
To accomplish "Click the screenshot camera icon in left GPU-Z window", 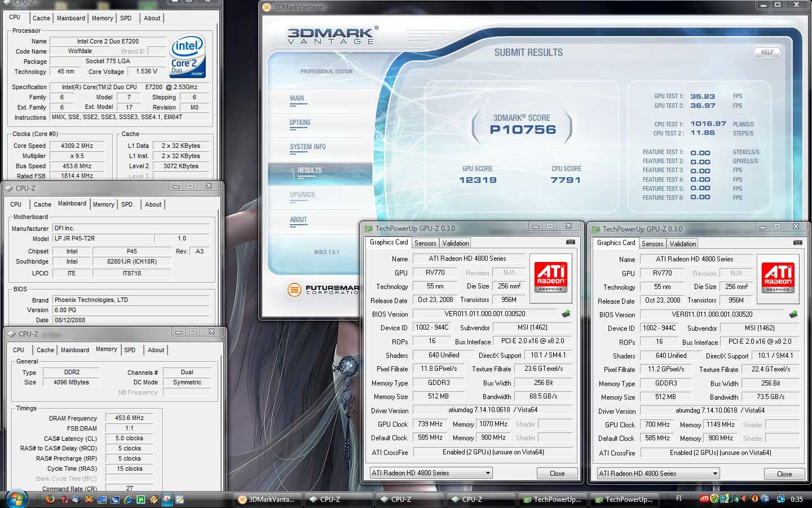I will click(571, 242).
